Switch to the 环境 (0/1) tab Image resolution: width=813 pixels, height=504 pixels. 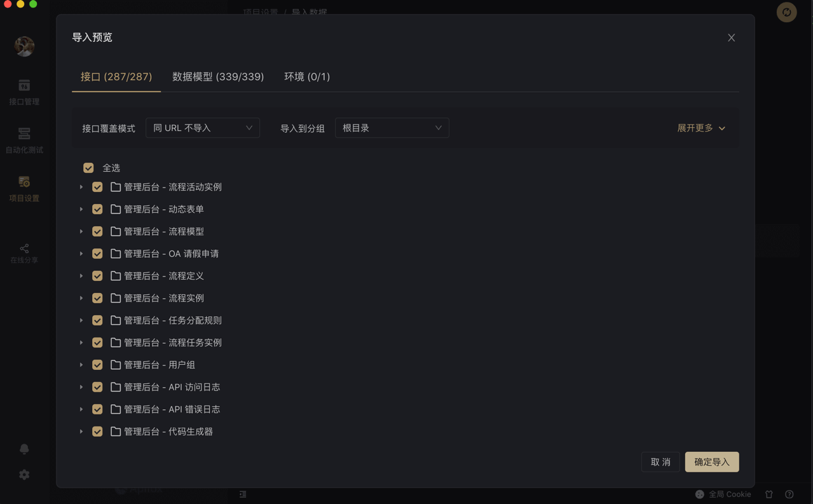click(x=307, y=76)
